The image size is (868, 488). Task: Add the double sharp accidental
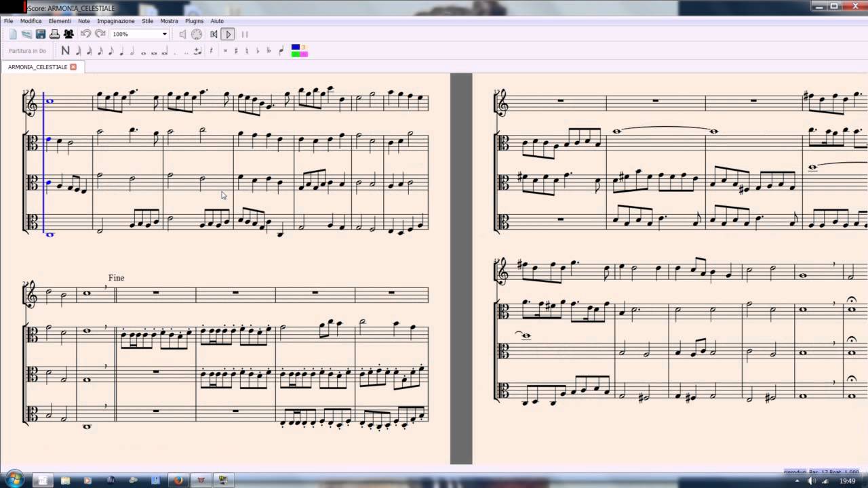225,51
